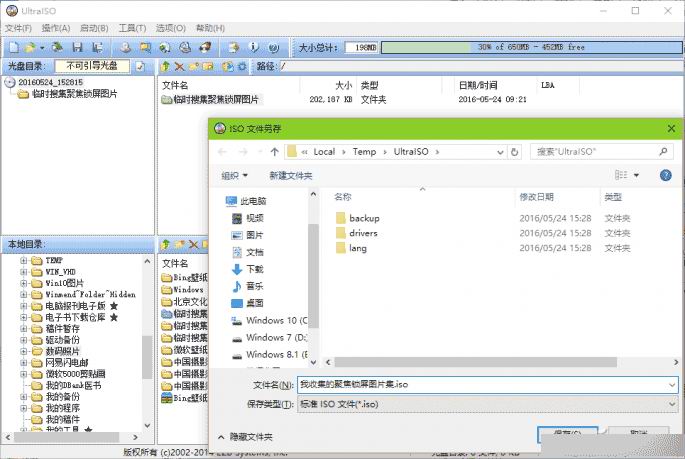Click the Refresh icon in the save dialog address bar

point(515,152)
